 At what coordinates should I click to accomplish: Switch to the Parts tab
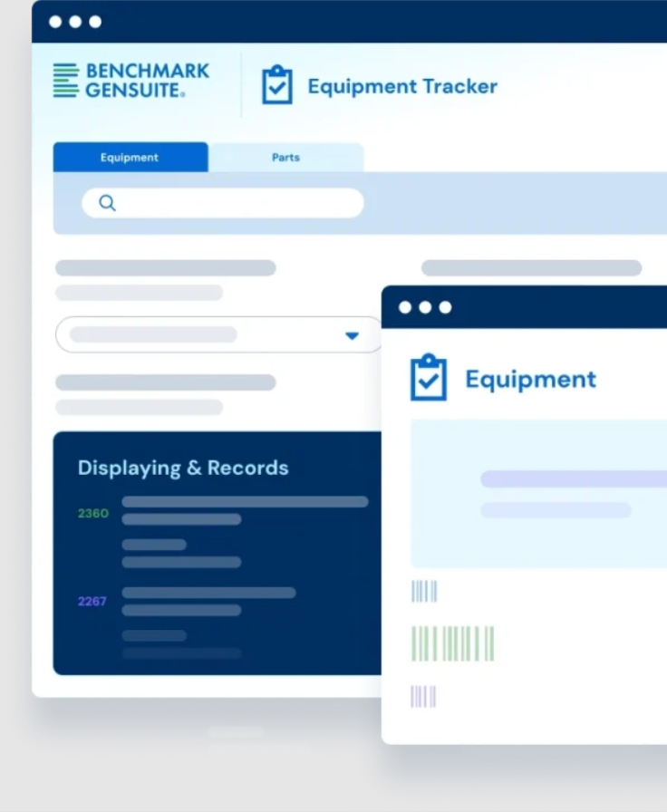pos(285,158)
